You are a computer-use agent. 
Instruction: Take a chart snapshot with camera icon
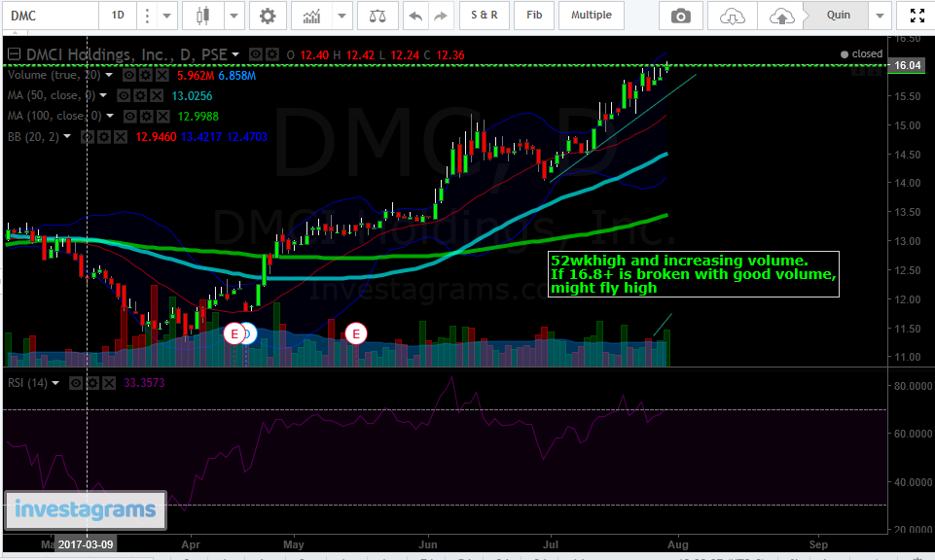(x=680, y=17)
